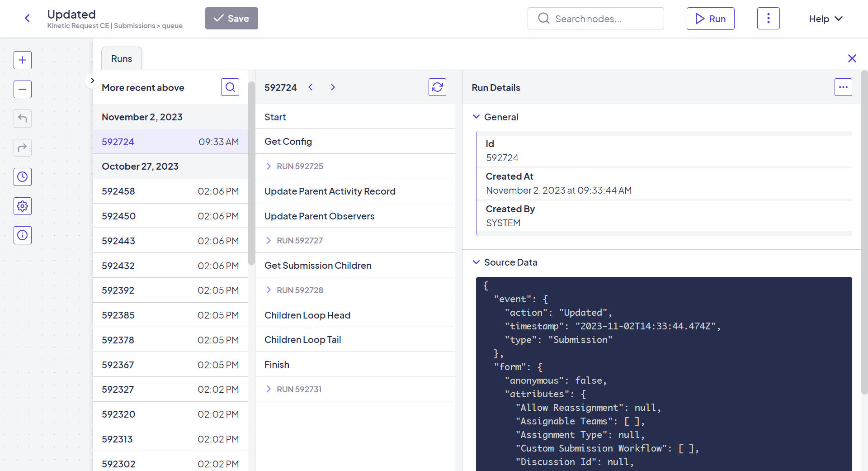This screenshot has height=471, width=868.
Task: Open the vertical three-dot menu
Action: [769, 19]
